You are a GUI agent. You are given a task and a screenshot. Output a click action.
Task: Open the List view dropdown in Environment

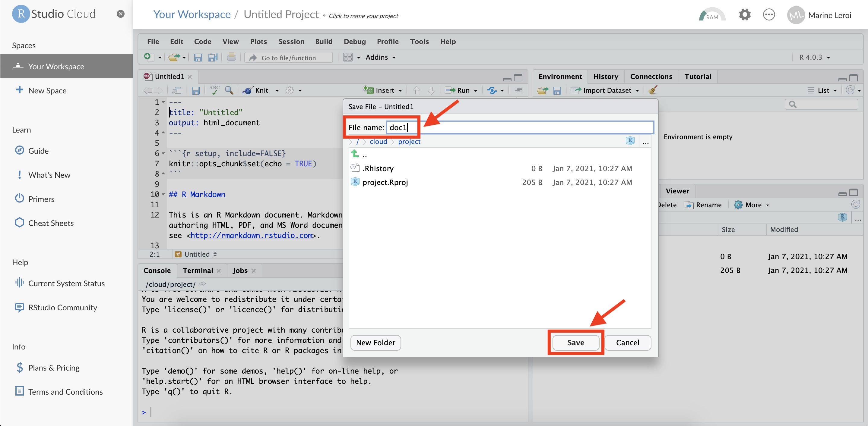822,90
